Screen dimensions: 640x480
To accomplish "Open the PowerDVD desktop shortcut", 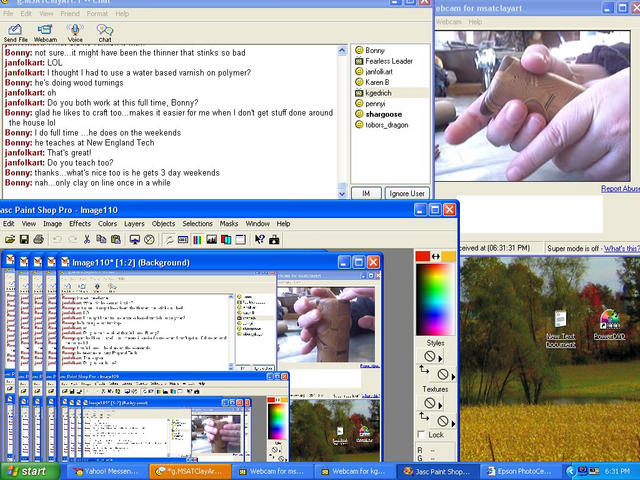I will click(x=609, y=325).
